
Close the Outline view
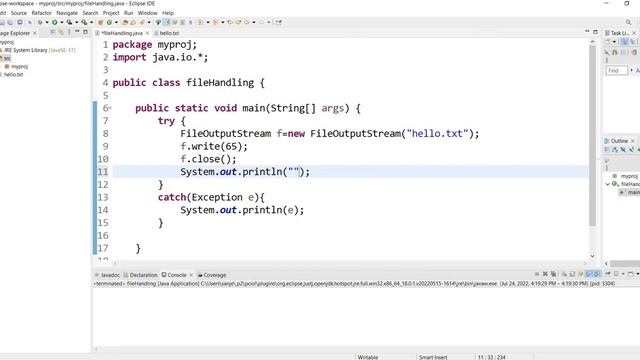click(633, 141)
